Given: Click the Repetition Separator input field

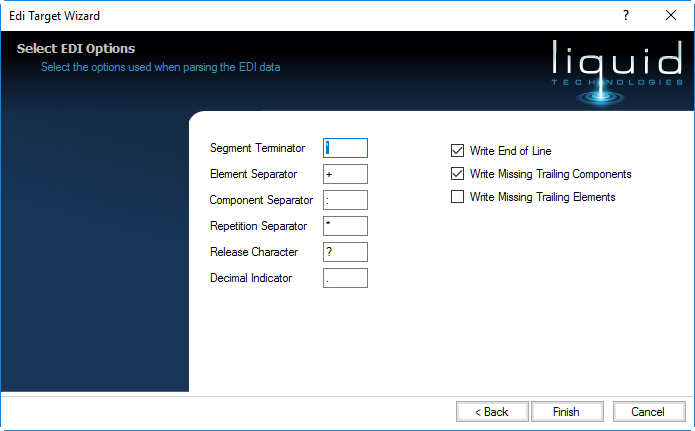Looking at the screenshot, I should tap(346, 226).
